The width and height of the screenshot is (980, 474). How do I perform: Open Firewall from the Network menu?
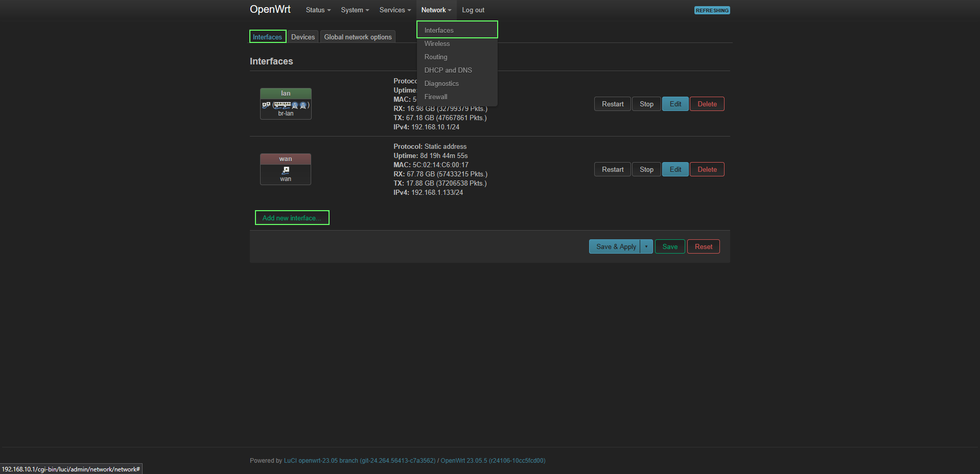point(457,97)
